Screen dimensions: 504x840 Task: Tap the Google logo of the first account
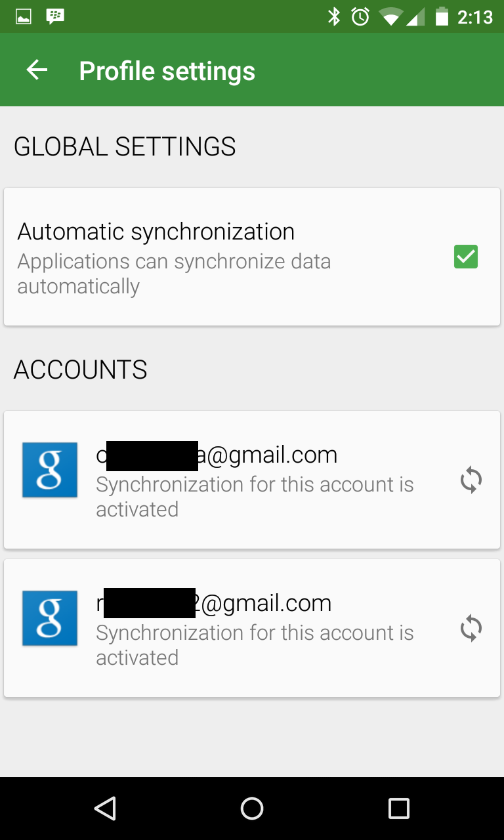coord(50,470)
